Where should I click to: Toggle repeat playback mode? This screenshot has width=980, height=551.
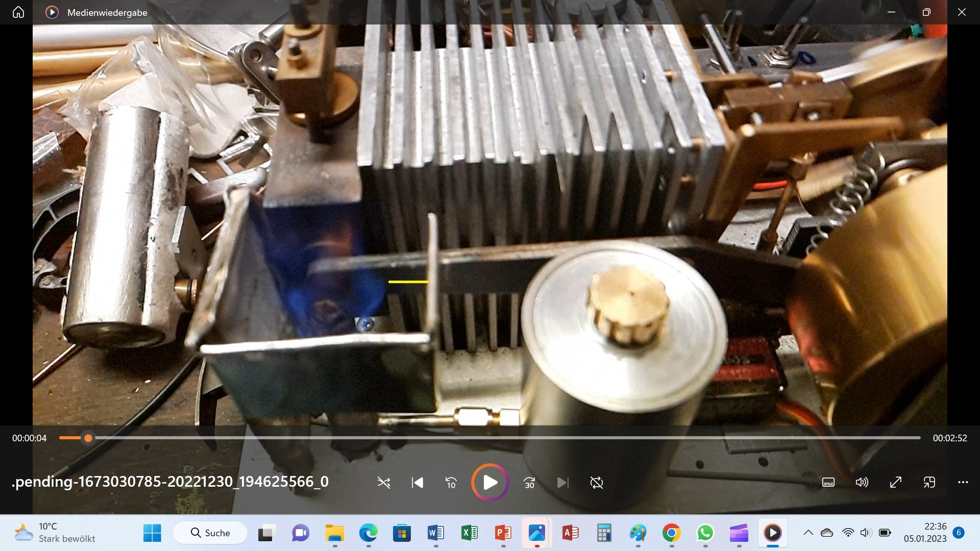click(x=597, y=483)
